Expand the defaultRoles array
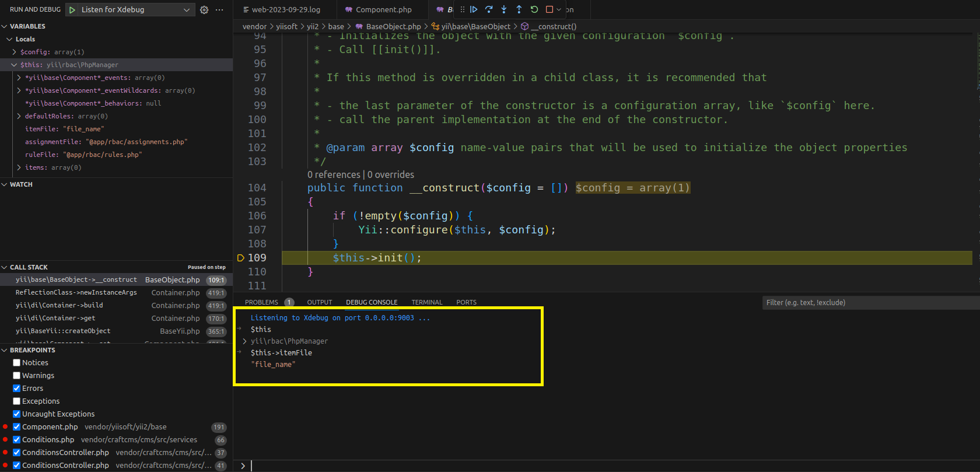 [x=19, y=116]
